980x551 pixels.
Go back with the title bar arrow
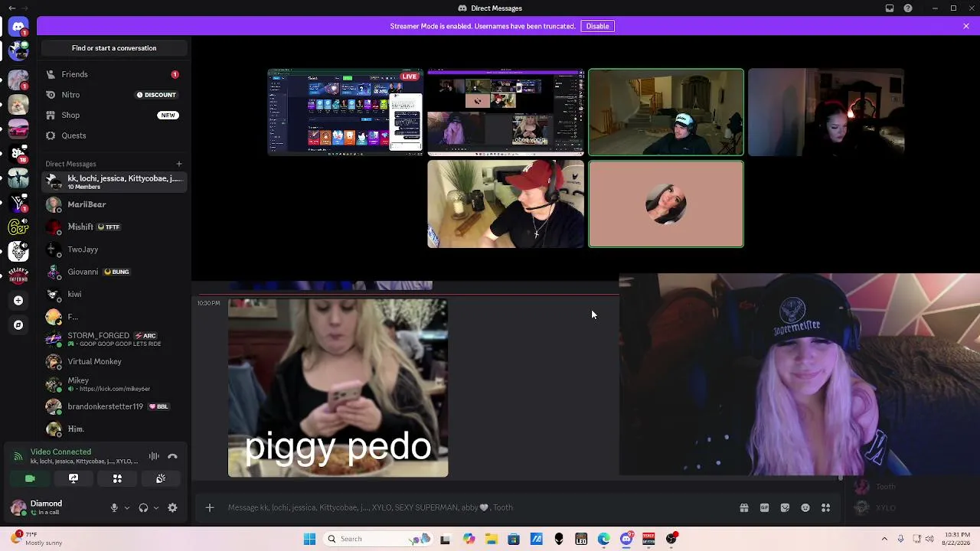pos(11,8)
